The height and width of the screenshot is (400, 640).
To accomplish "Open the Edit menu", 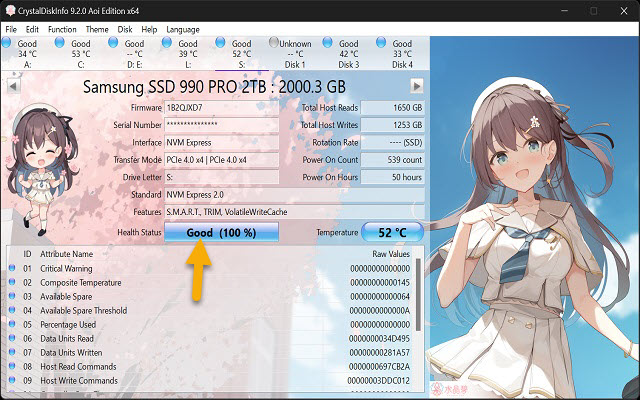I will point(32,29).
